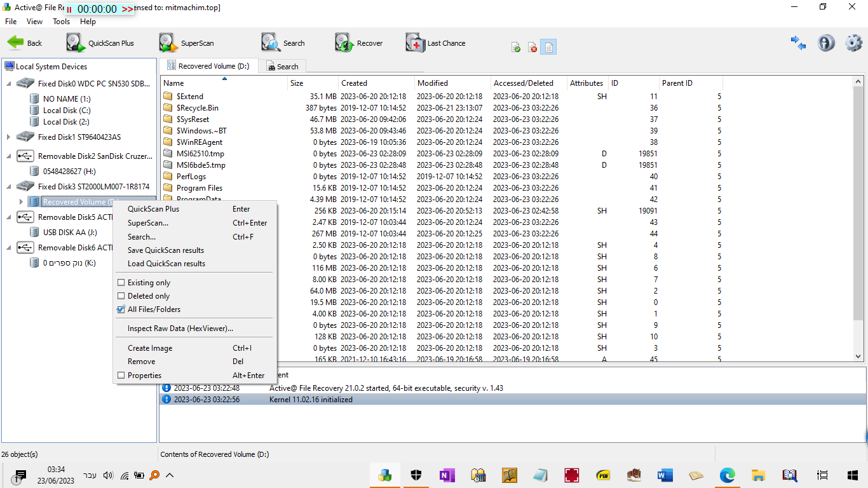Show deleted files only filter icon

pyautogui.click(x=532, y=48)
